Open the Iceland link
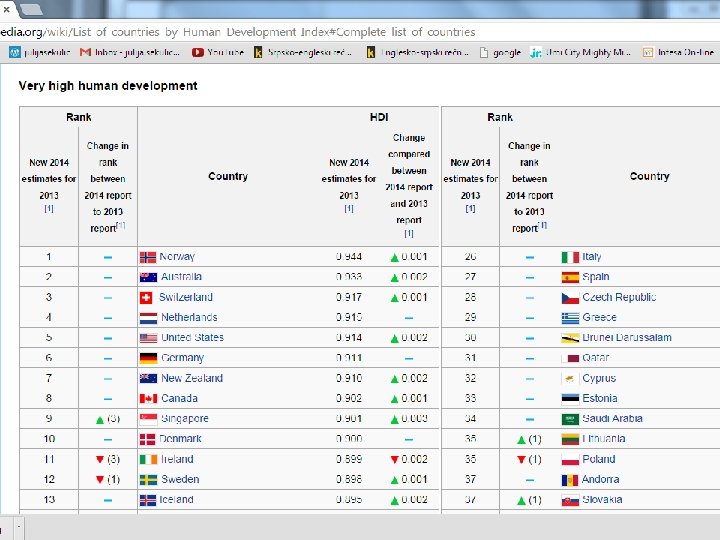Image resolution: width=720 pixels, height=540 pixels. (x=176, y=499)
